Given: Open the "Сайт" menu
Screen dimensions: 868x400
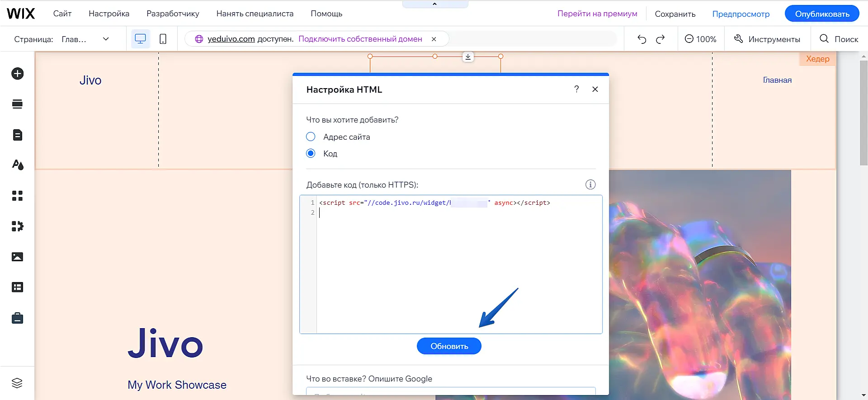Looking at the screenshot, I should pyautogui.click(x=62, y=14).
